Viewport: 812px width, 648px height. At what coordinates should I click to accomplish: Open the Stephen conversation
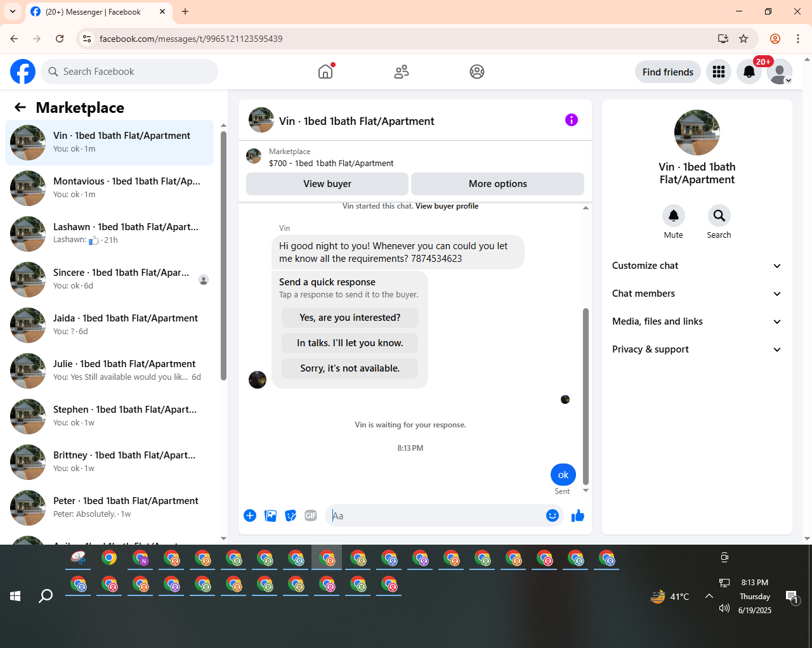[110, 417]
